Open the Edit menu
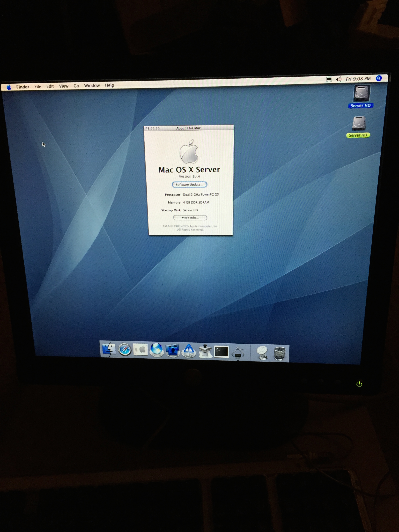 tap(50, 86)
